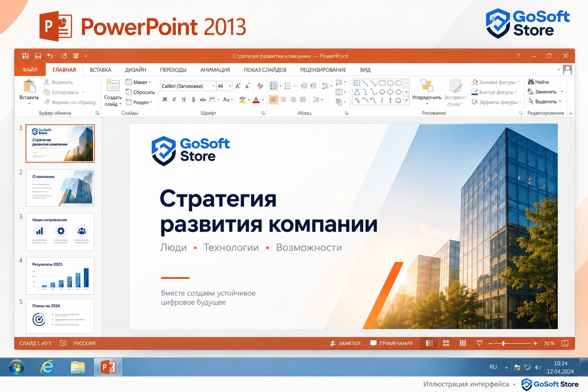Start slideshow from the quick access toolbar
Screen dimensions: 588x392
(76, 56)
